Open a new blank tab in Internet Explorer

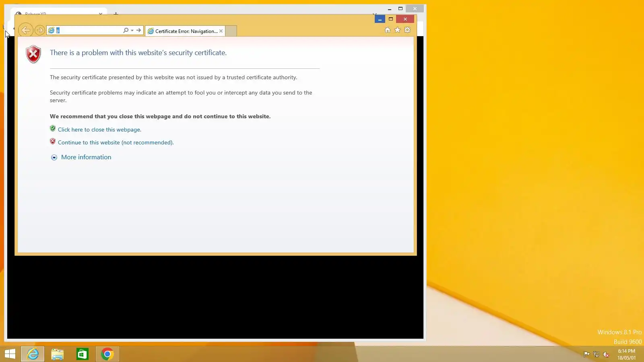coord(231,31)
